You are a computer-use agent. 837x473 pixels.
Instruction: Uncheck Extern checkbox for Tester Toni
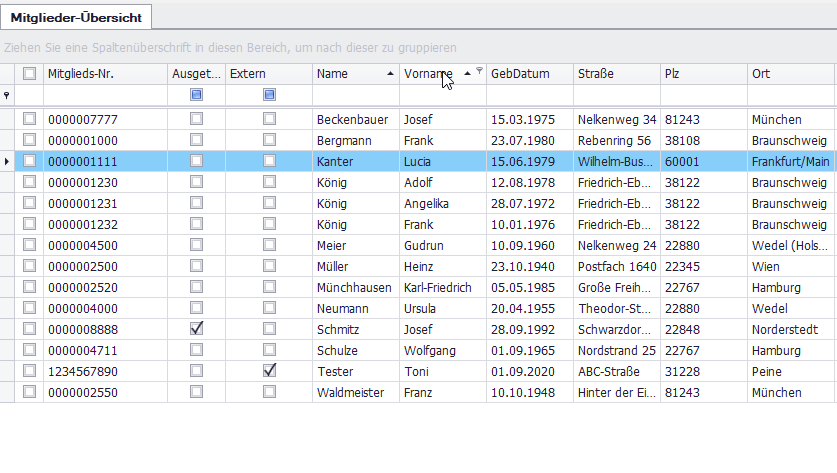point(269,371)
